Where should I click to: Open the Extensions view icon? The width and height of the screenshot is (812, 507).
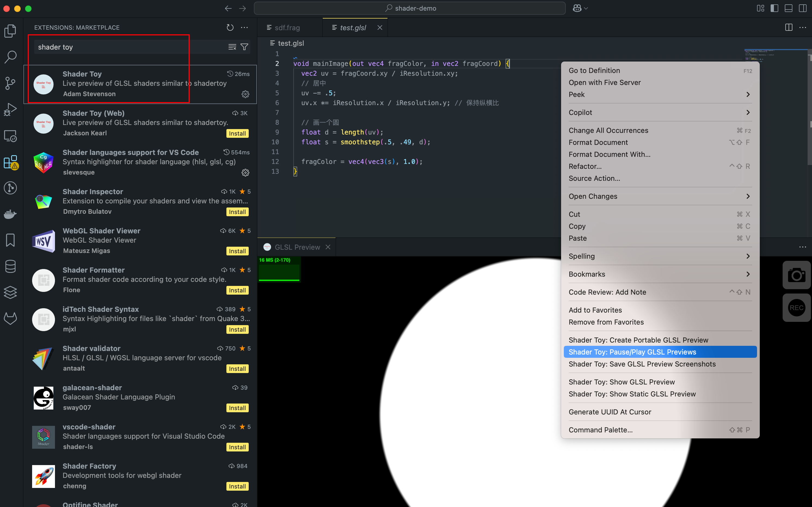point(10,162)
